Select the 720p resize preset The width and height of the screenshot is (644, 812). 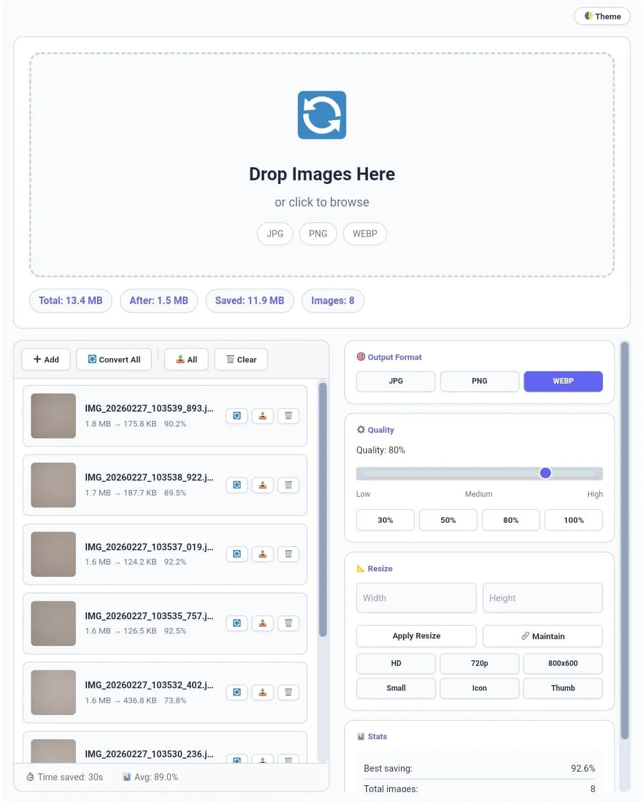(479, 663)
